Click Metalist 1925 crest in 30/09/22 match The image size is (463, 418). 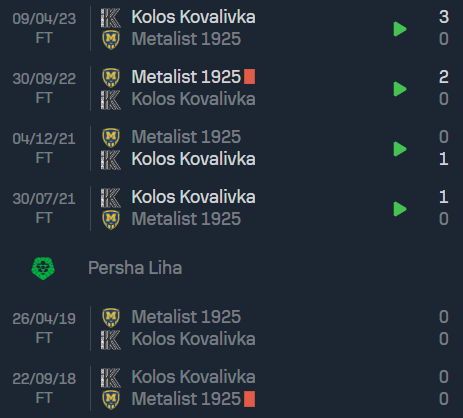pos(111,78)
